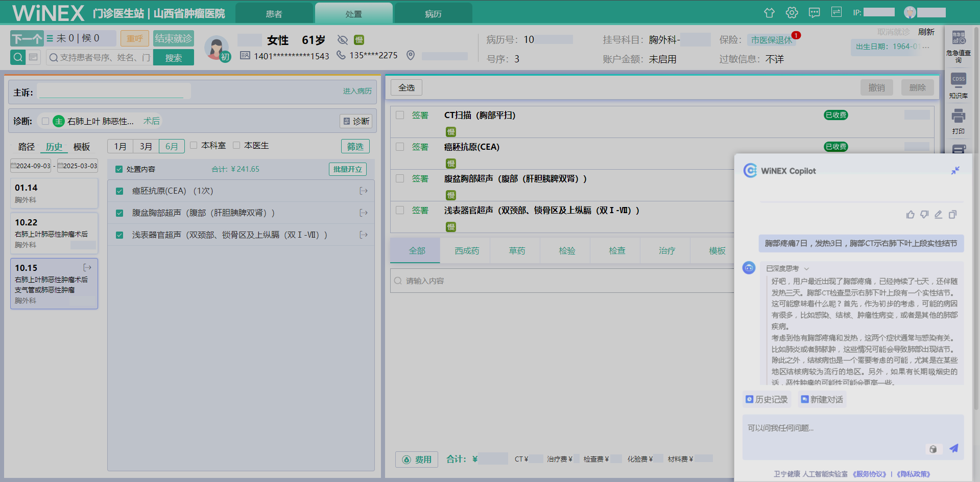This screenshot has height=482, width=980.
Task: Click the thumbs up feedback icon
Action: tap(910, 215)
